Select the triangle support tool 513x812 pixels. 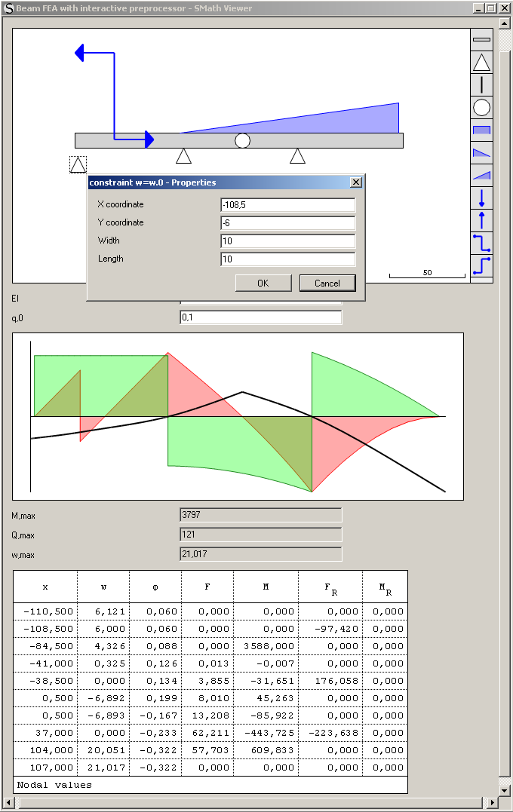[481, 63]
